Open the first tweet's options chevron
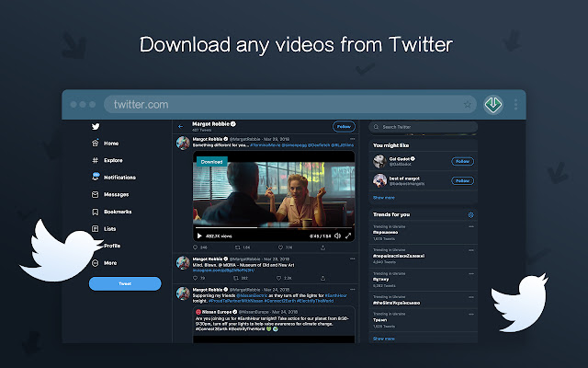 point(352,138)
